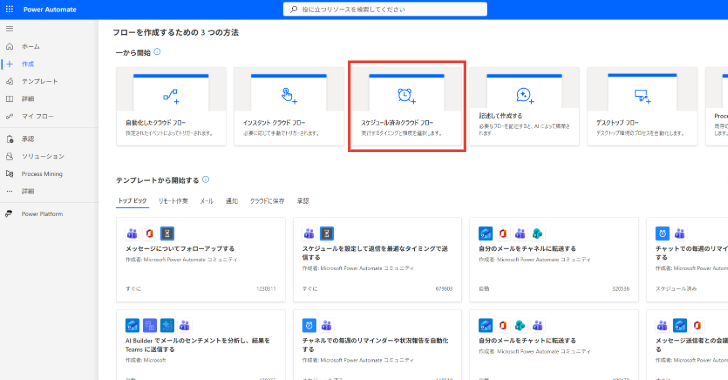The height and width of the screenshot is (380, 728).
Task: Open AI Builder sentiment analysis template title
Action: click(197, 345)
